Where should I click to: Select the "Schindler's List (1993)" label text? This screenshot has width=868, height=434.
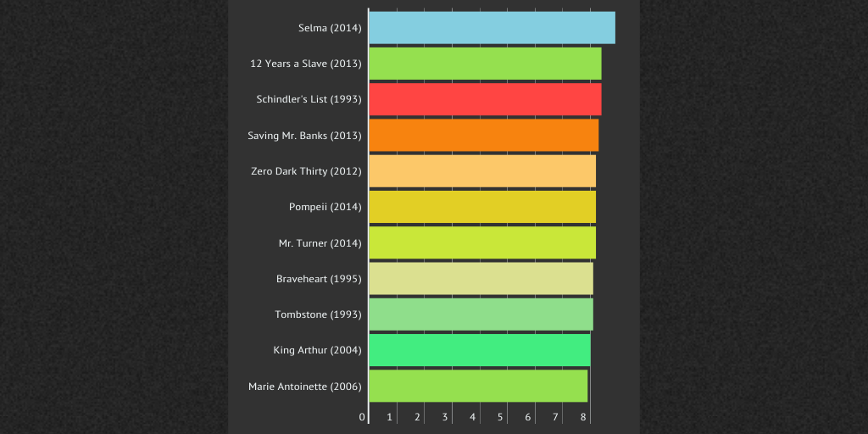coord(309,99)
